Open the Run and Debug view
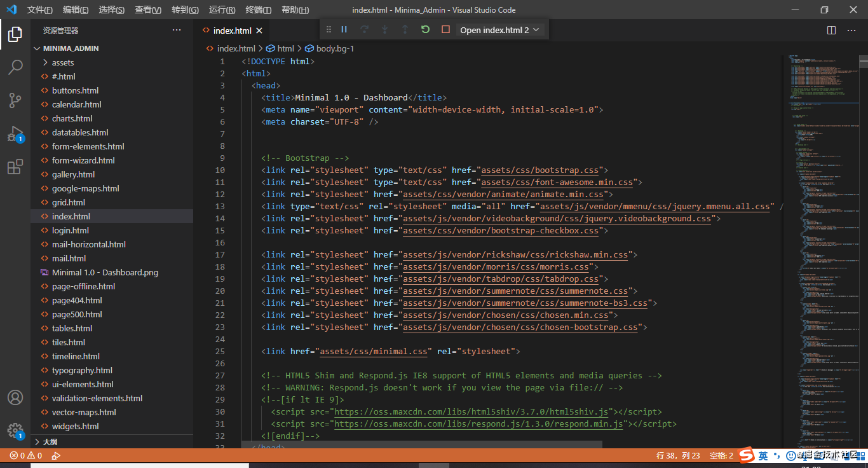The width and height of the screenshot is (868, 468). [x=15, y=133]
